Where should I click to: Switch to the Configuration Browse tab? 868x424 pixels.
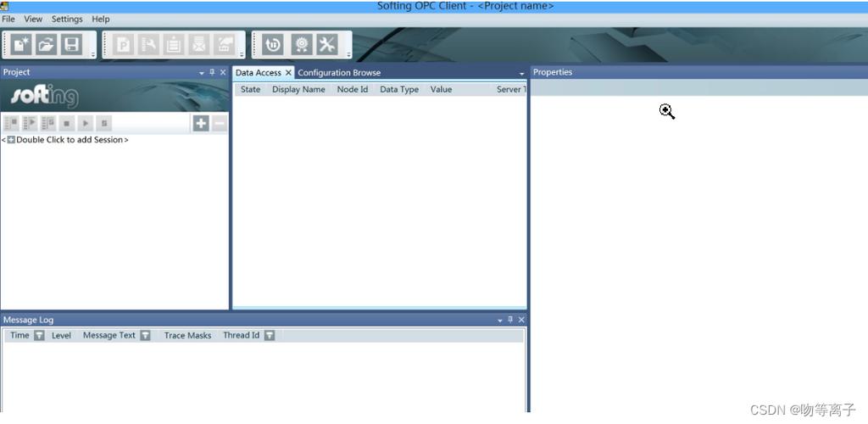point(339,73)
